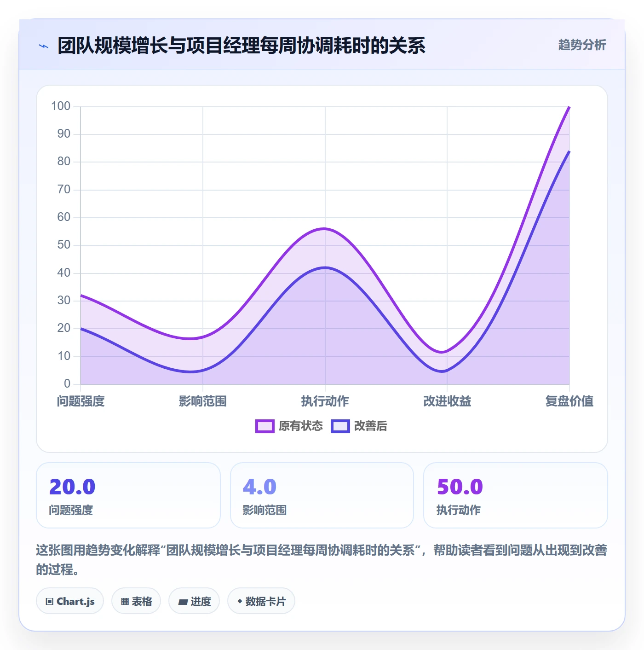Image resolution: width=644 pixels, height=650 pixels.
Task: Click the 50.0 value in third card
Action: [460, 487]
